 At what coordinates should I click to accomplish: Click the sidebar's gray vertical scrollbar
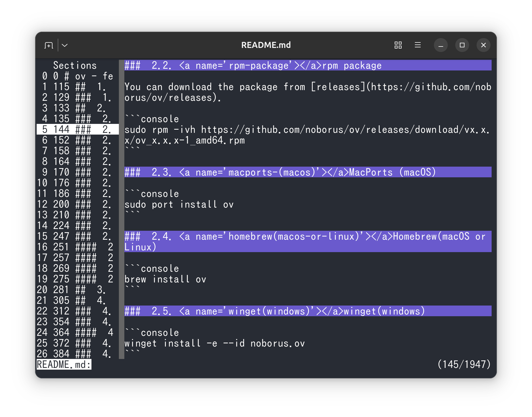121,210
